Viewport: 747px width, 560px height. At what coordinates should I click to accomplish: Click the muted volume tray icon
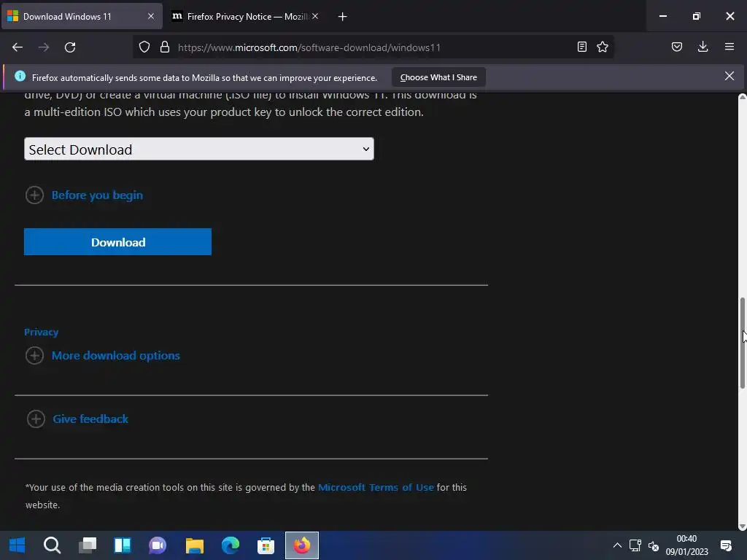tap(653, 545)
